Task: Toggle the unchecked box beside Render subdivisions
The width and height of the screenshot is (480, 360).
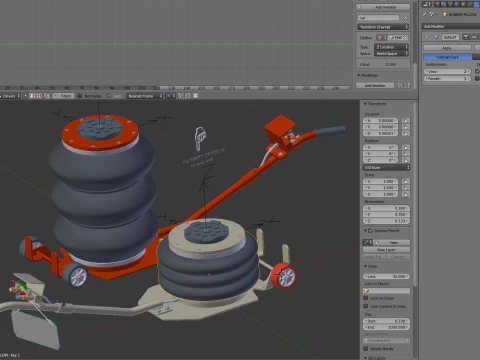Action: click(477, 78)
